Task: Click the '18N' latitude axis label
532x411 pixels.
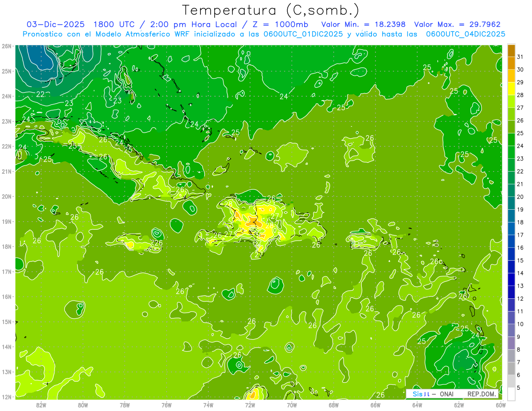Action: (x=7, y=247)
